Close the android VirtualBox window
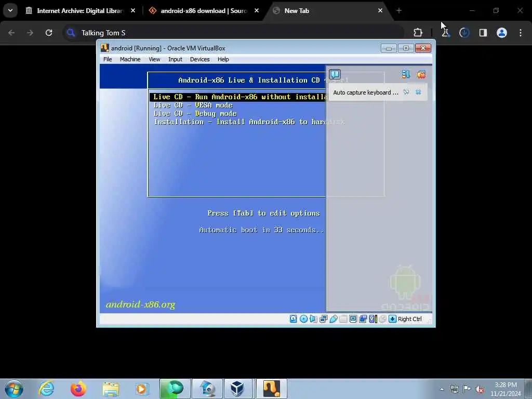Image resolution: width=532 pixels, height=399 pixels. [423, 48]
